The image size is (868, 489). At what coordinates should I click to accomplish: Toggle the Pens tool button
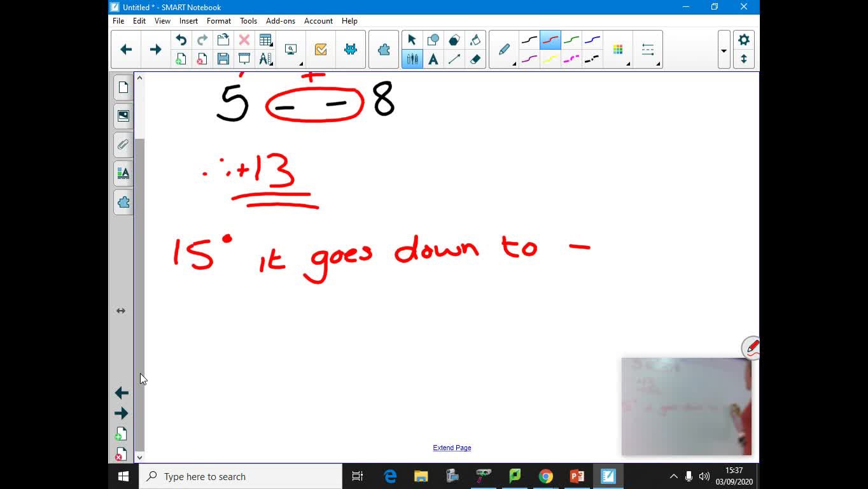412,59
